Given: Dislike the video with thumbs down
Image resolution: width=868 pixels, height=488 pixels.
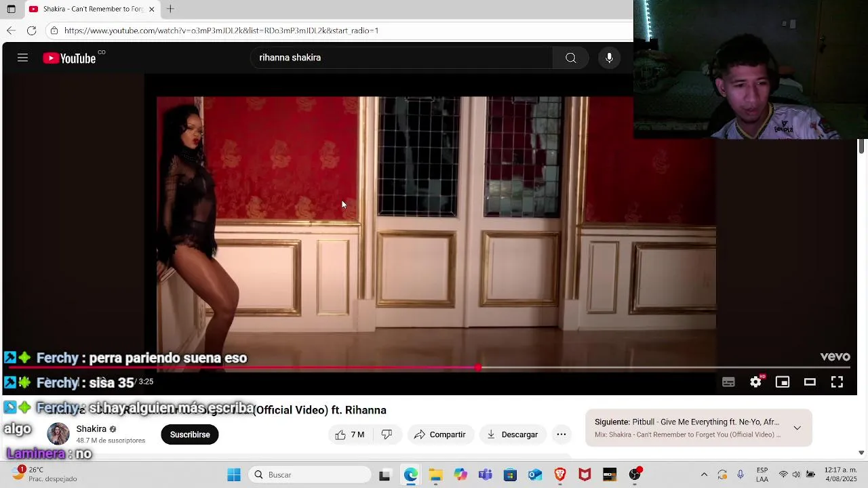Looking at the screenshot, I should click(x=387, y=434).
